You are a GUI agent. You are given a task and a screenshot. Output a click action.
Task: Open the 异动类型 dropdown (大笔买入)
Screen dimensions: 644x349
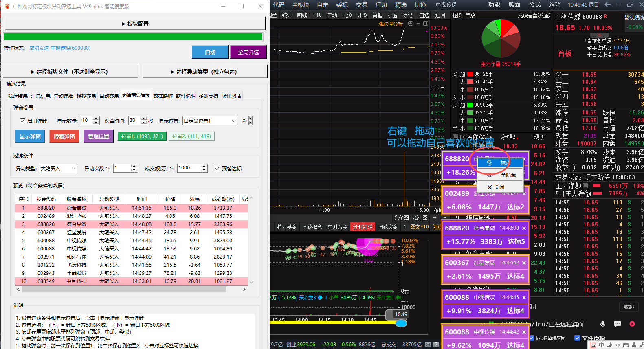58,168
